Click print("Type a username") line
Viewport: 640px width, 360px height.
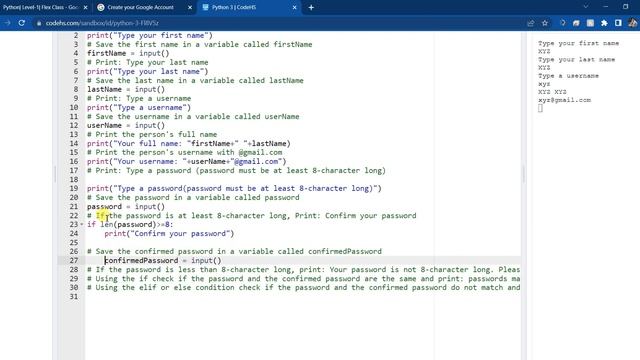click(139, 107)
